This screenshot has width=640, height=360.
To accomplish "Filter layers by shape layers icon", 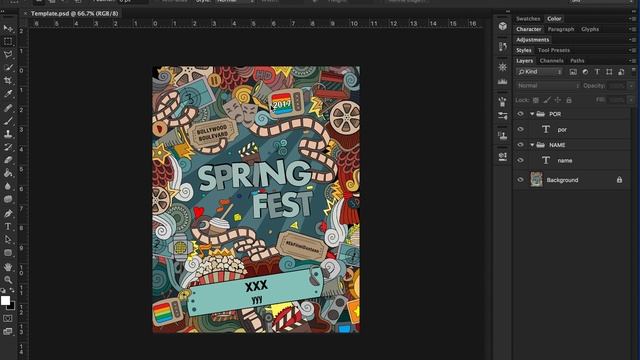I will pos(609,72).
